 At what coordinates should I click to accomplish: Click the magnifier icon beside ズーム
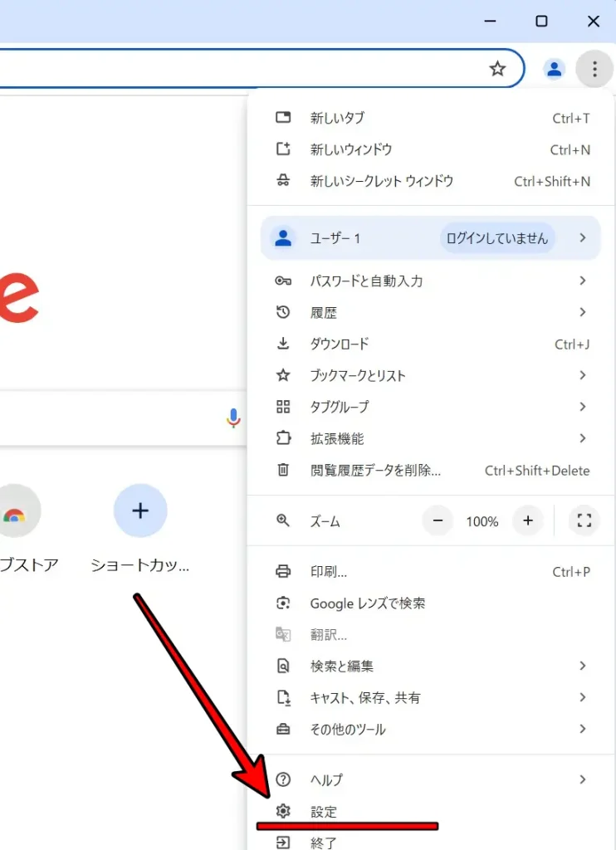point(283,520)
